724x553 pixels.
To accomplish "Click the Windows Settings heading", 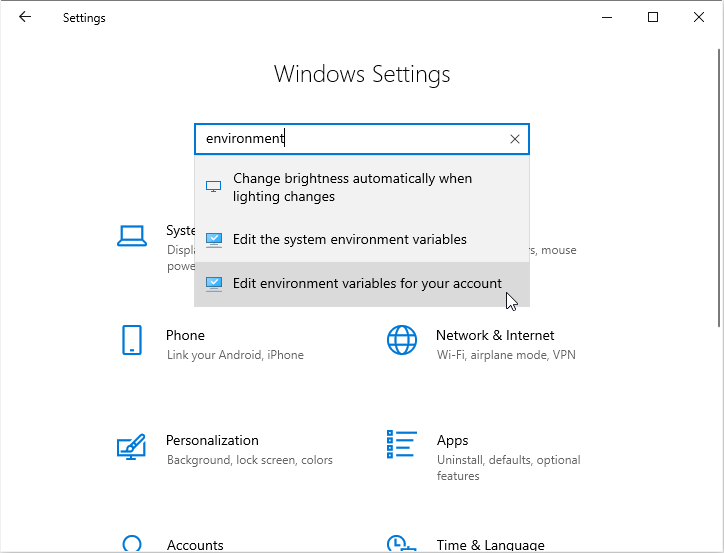I will (x=362, y=74).
